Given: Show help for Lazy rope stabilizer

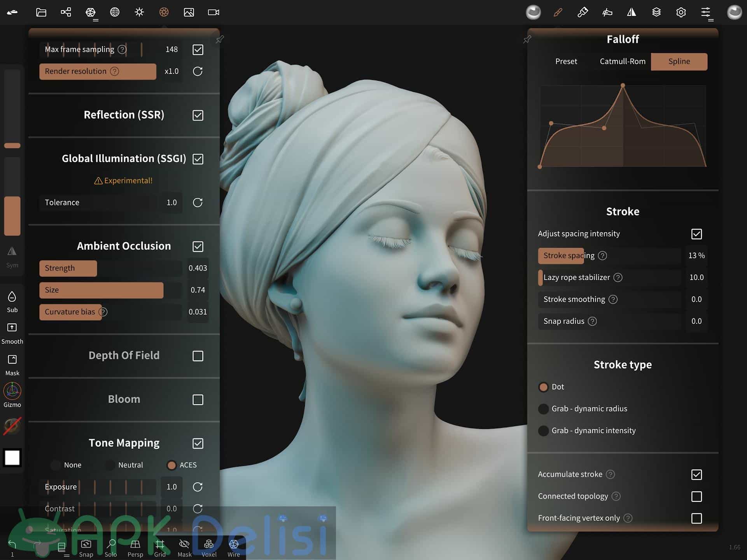Looking at the screenshot, I should coord(618,277).
